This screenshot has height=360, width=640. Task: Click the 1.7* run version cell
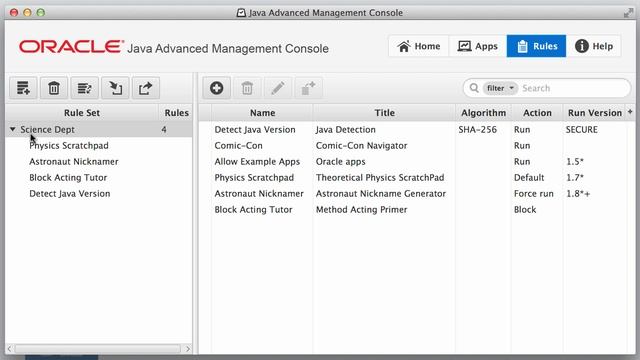pos(575,178)
